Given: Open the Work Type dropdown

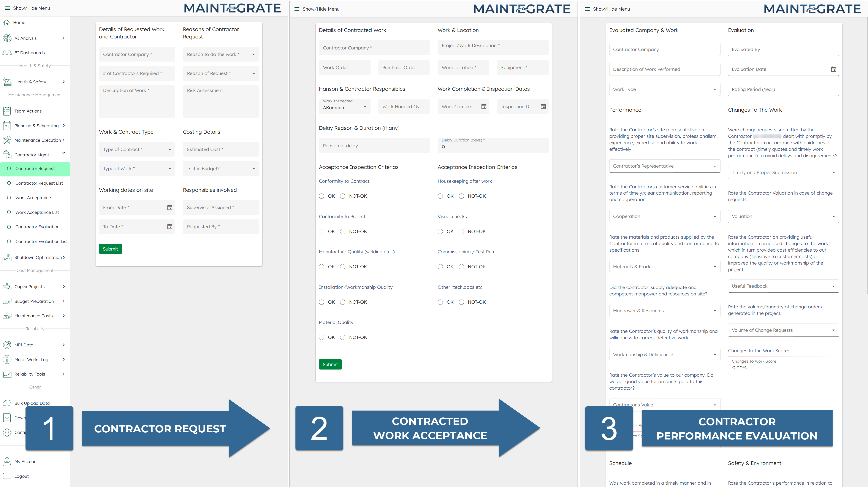Looking at the screenshot, I should [x=664, y=89].
